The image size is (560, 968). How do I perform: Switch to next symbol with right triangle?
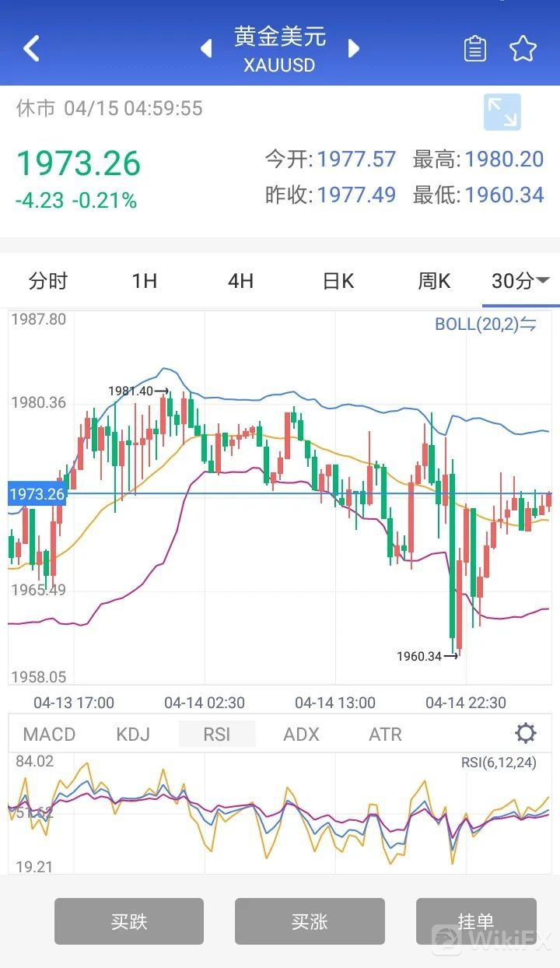point(354,49)
